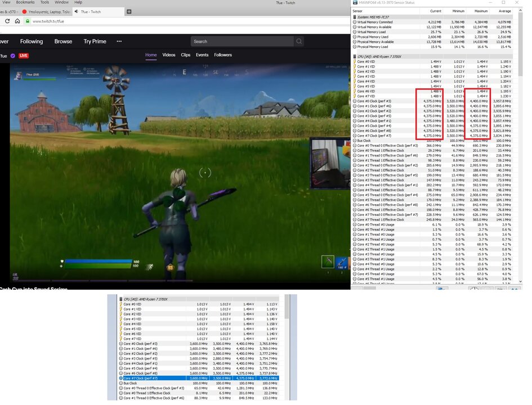Image resolution: width=532 pixels, height=405 pixels.
Task: Click 2,880.0 MHz minimum value in lower list
Action: pyautogui.click(x=222, y=358)
